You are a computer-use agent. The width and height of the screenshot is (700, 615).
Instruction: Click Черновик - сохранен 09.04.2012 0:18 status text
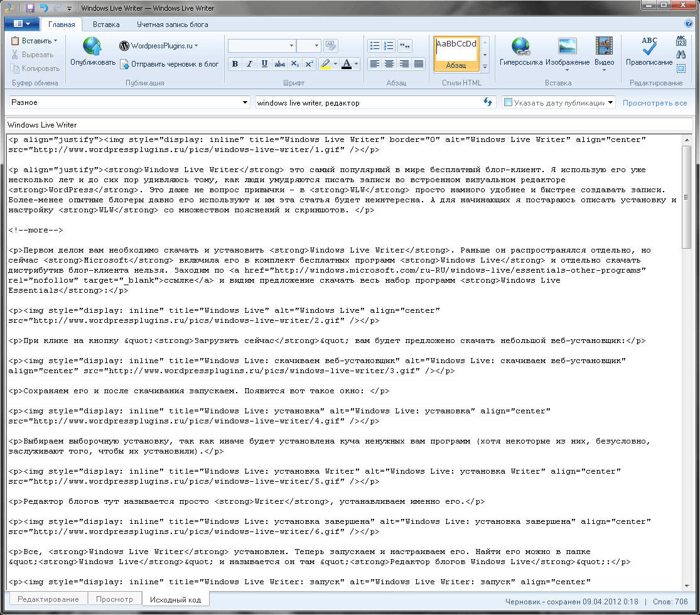571,602
